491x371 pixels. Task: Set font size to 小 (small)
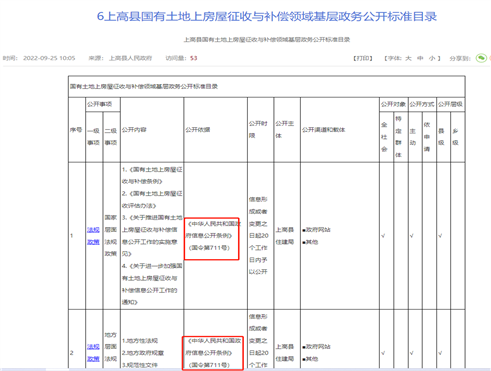432,58
